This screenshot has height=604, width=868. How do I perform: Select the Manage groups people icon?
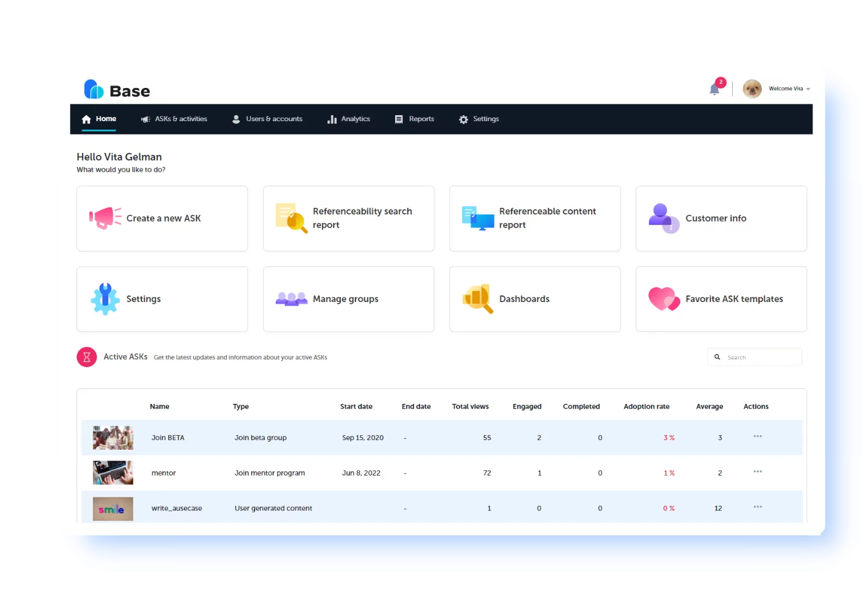[x=291, y=298]
